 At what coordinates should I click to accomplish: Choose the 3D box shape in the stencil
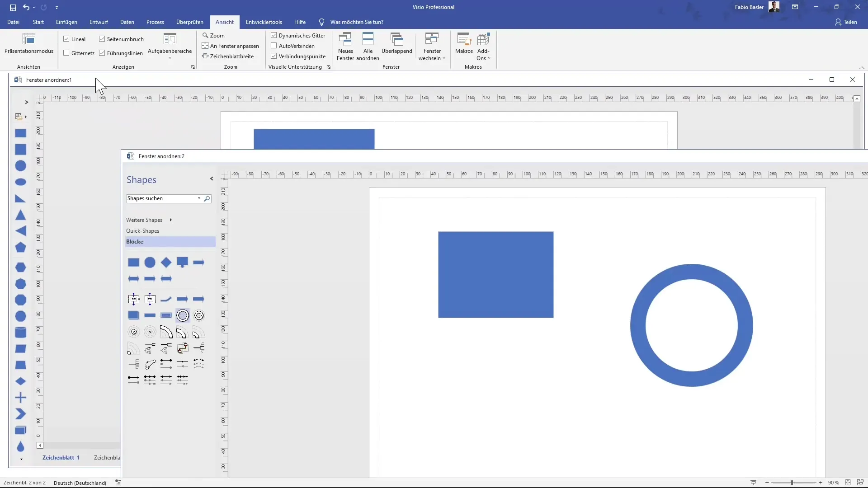pyautogui.click(x=133, y=315)
